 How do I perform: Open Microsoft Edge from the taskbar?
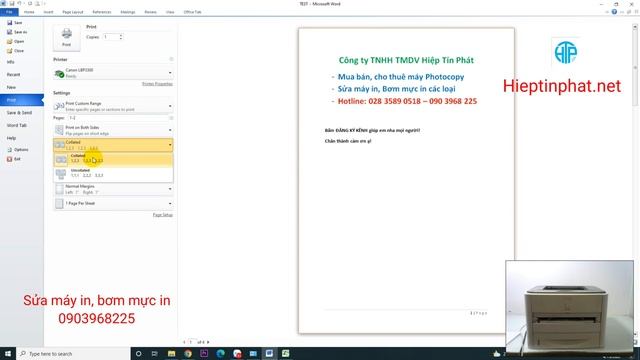click(220, 353)
